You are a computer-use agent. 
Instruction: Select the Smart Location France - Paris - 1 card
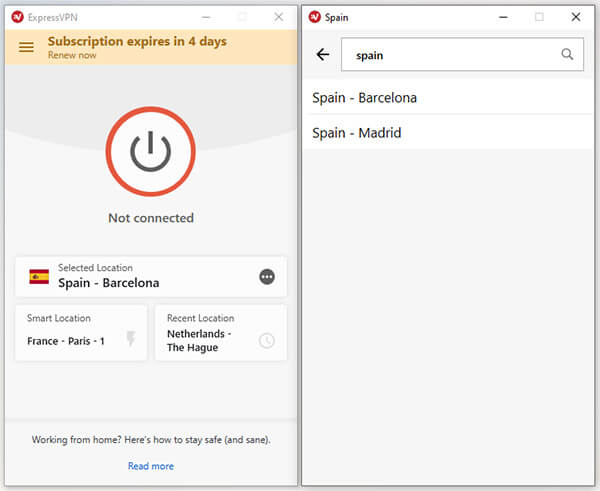(81, 333)
